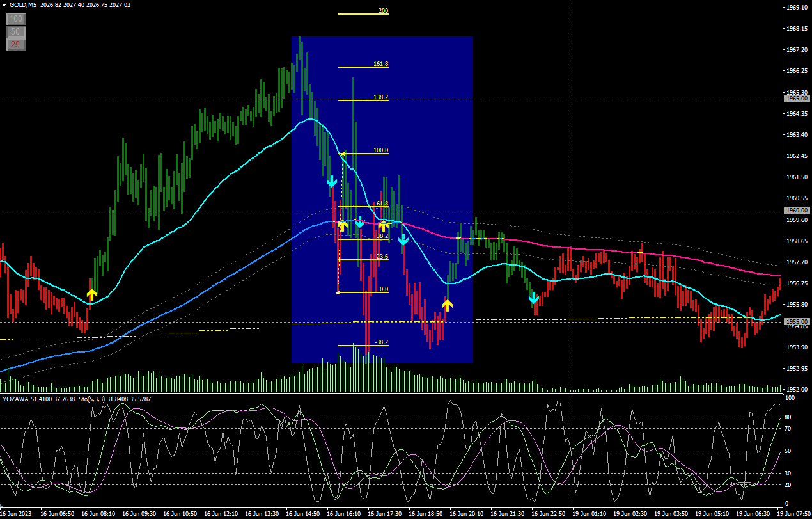Click the 16 Jun 2023 date label
Viewport: 812px width, 519px height.
[15, 513]
